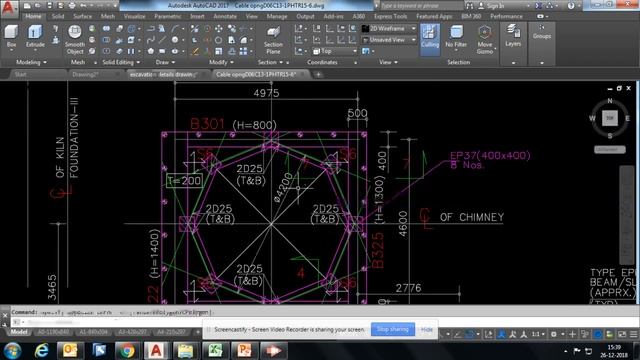
Task: Select the Polygon tool in Draw panel
Action: pyautogui.click(x=151, y=51)
